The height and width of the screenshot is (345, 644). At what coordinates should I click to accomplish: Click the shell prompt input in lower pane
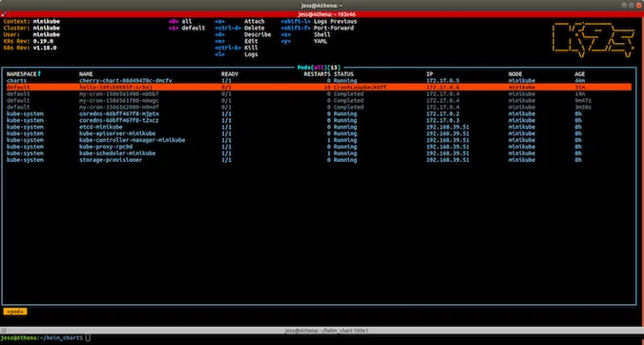point(89,338)
